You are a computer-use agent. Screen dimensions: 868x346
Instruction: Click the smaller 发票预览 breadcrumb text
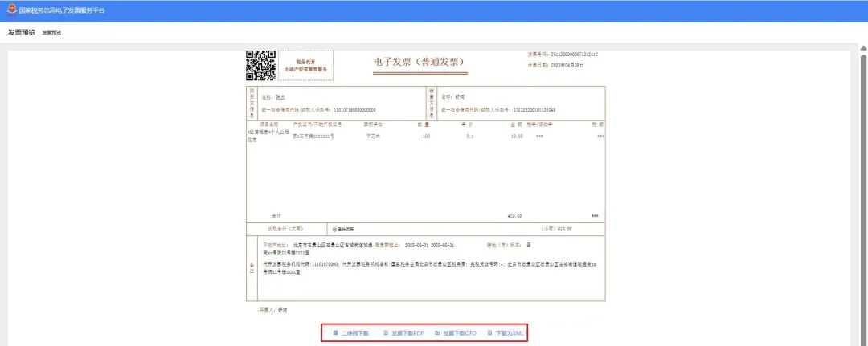51,33
